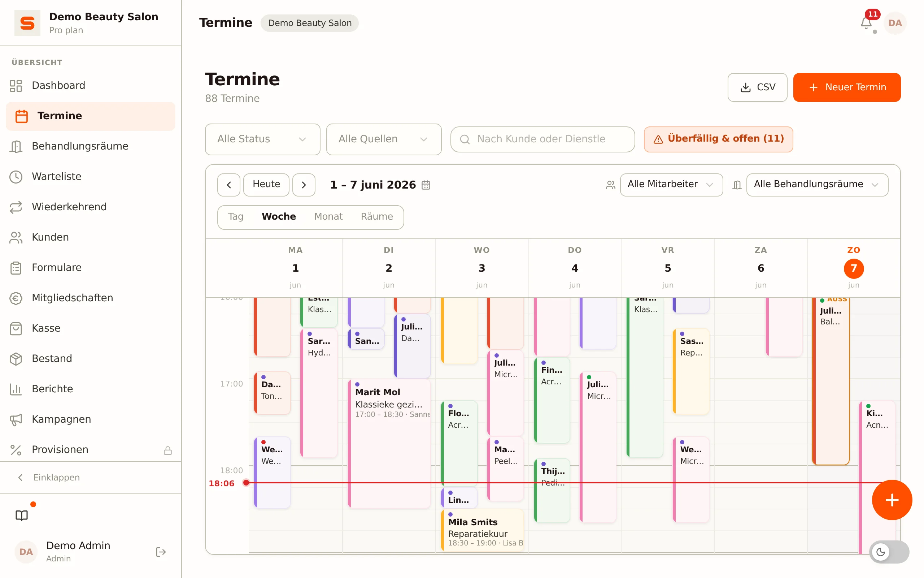
Task: Open the Mila Smits Reparatiekuur appointment
Action: point(483,530)
